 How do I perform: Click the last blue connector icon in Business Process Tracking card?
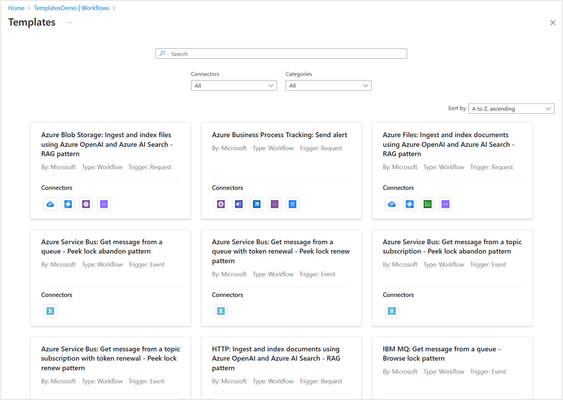(293, 204)
